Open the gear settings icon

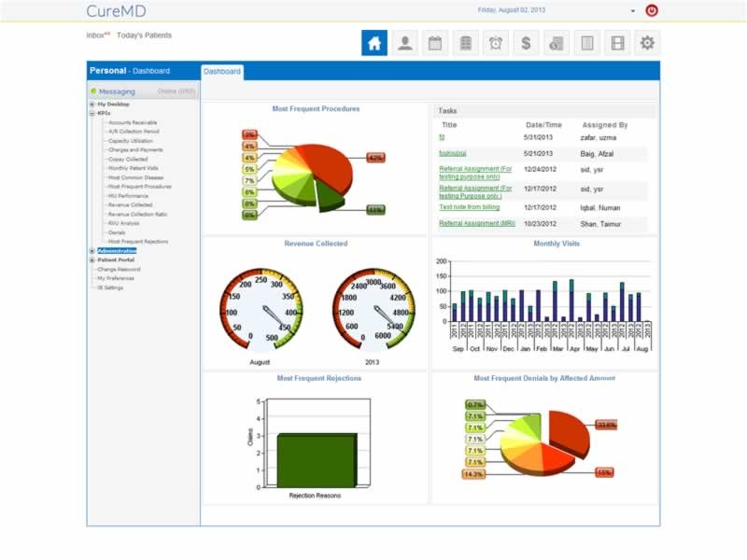(x=647, y=43)
